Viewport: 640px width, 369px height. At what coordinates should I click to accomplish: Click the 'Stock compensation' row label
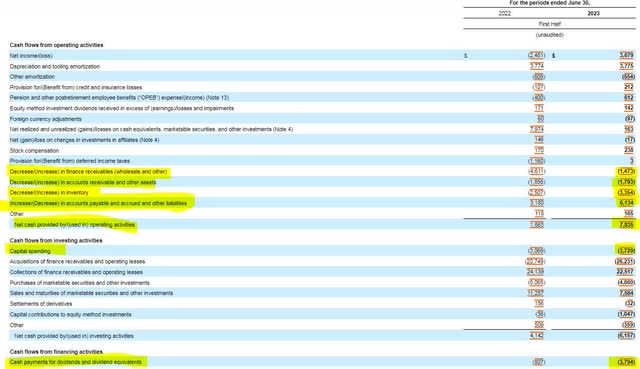34,150
